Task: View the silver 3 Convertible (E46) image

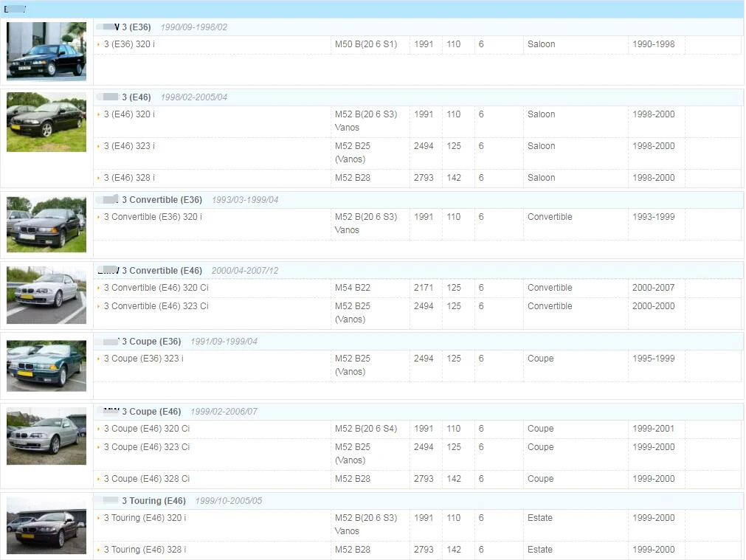Action: (46, 295)
